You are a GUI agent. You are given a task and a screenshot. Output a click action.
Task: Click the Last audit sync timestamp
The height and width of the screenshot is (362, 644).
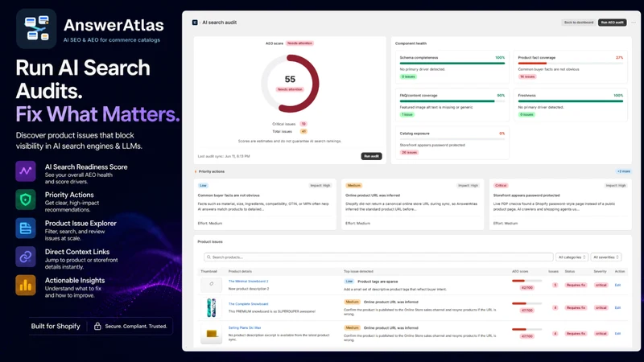[224, 156]
